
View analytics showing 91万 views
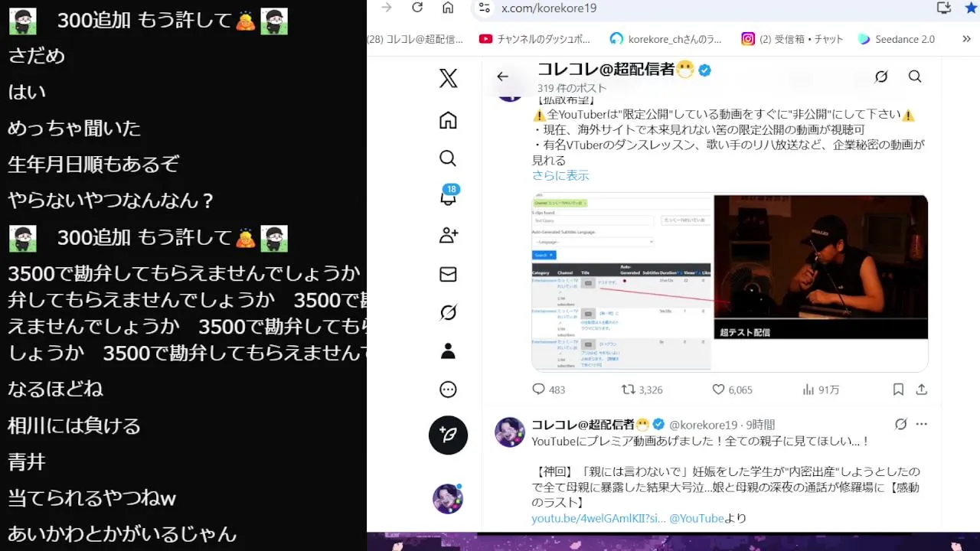[821, 390]
